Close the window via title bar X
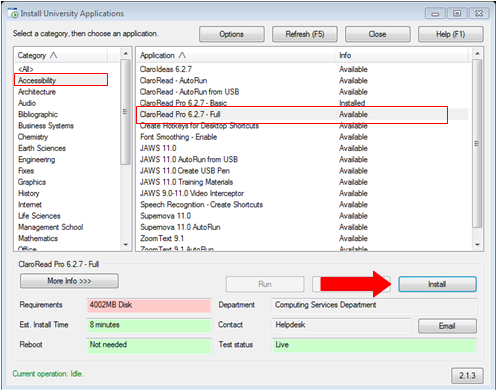Viewport: 497px width, 390px height. click(479, 14)
